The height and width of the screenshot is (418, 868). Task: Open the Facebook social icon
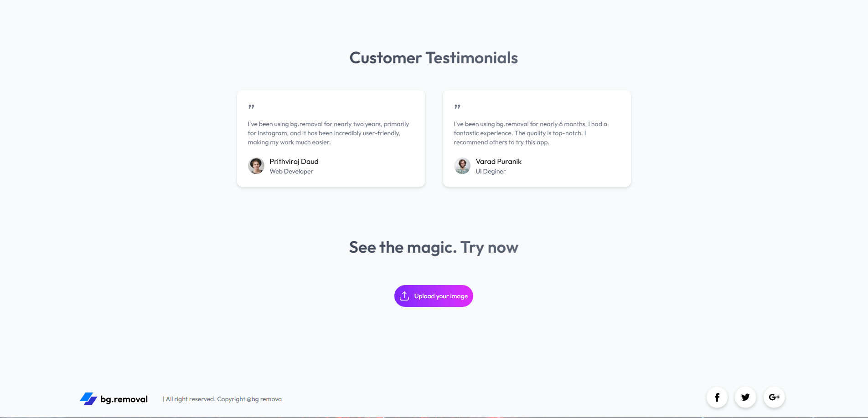pos(717,398)
